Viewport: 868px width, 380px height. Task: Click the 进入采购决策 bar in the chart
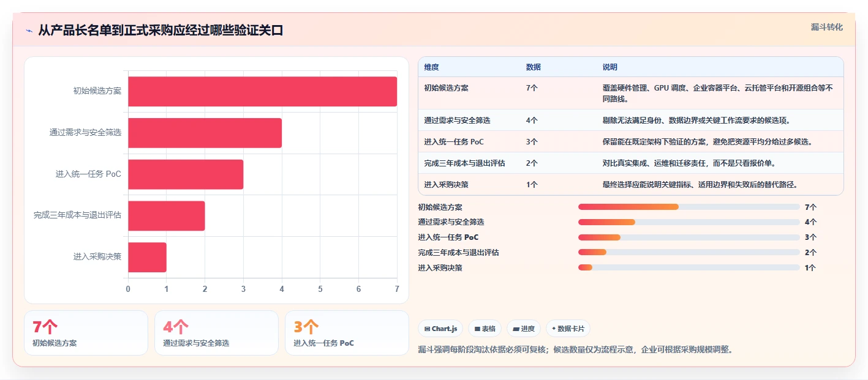point(147,257)
